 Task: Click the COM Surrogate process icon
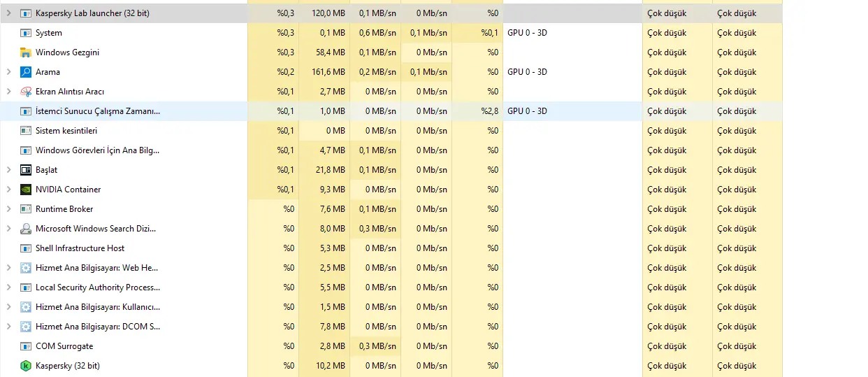point(26,346)
